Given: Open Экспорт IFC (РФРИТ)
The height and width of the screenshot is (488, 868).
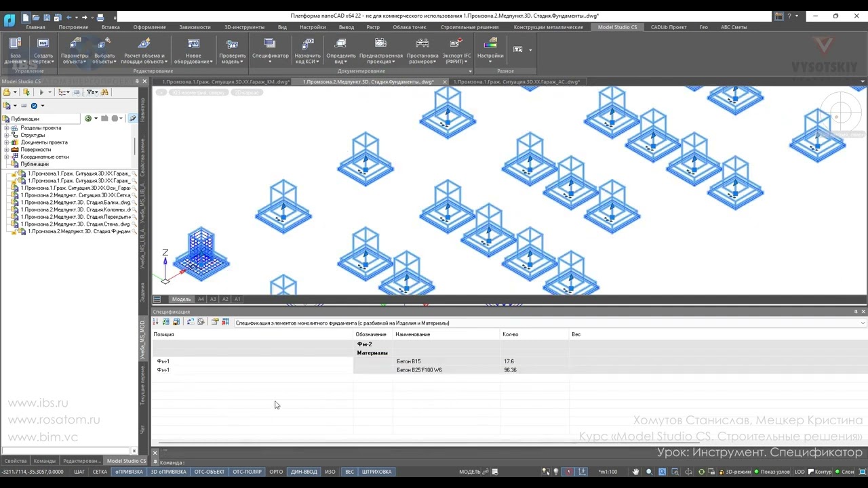Looking at the screenshot, I should click(x=456, y=50).
